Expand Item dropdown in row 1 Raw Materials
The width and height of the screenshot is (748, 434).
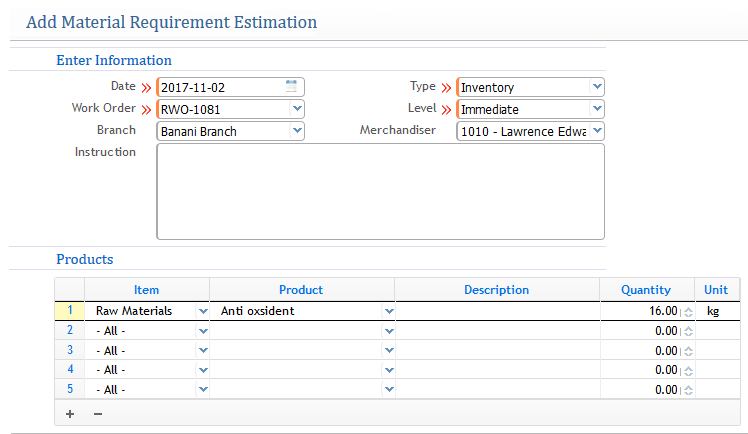[x=203, y=311]
